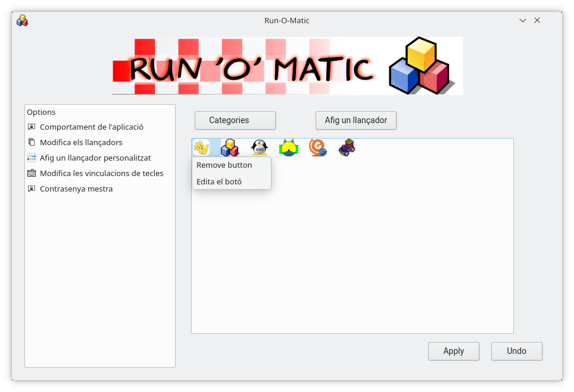The width and height of the screenshot is (574, 392).
Task: Select the yellow round face launcher icon
Action: coord(289,148)
